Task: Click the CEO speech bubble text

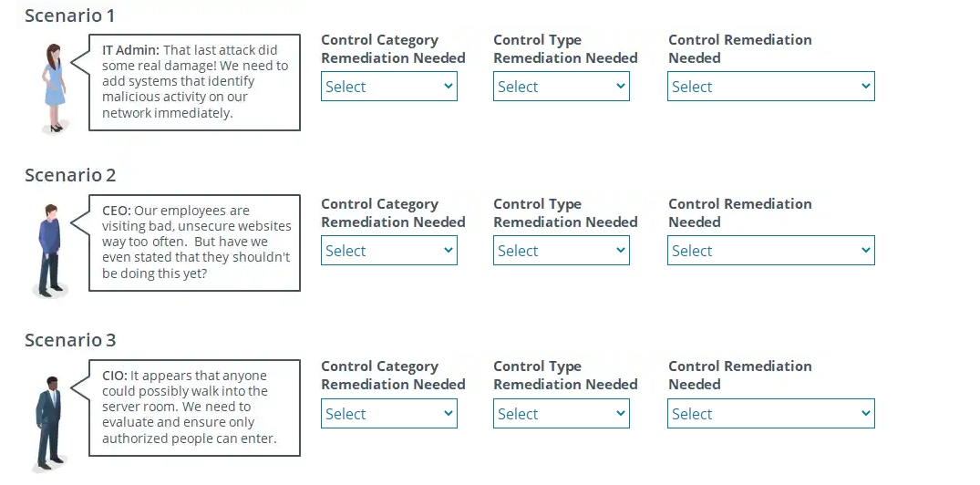Action: click(194, 242)
